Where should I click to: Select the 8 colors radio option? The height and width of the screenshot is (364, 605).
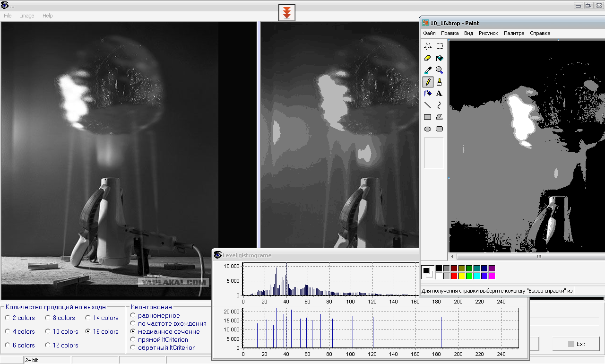click(x=47, y=318)
